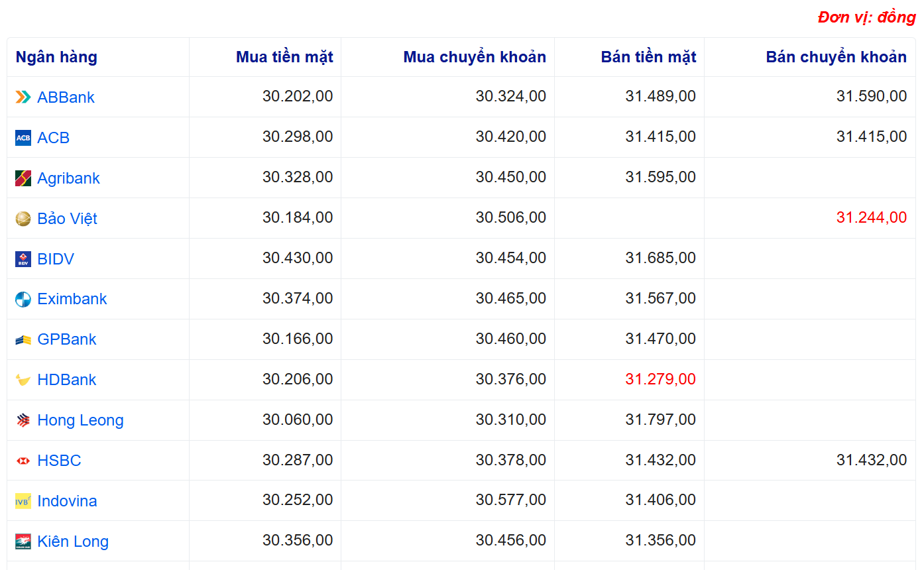
Task: Click the Indovina logo icon
Action: [23, 501]
